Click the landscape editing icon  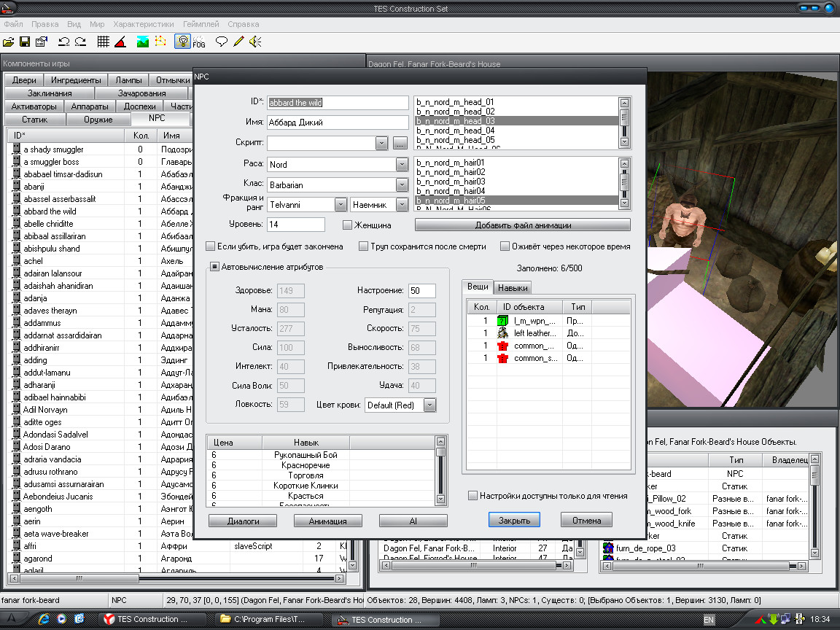(x=143, y=42)
